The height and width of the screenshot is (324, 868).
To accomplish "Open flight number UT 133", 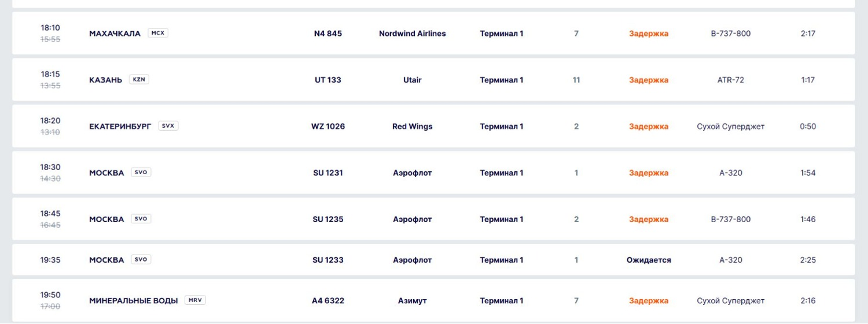I will tap(328, 80).
